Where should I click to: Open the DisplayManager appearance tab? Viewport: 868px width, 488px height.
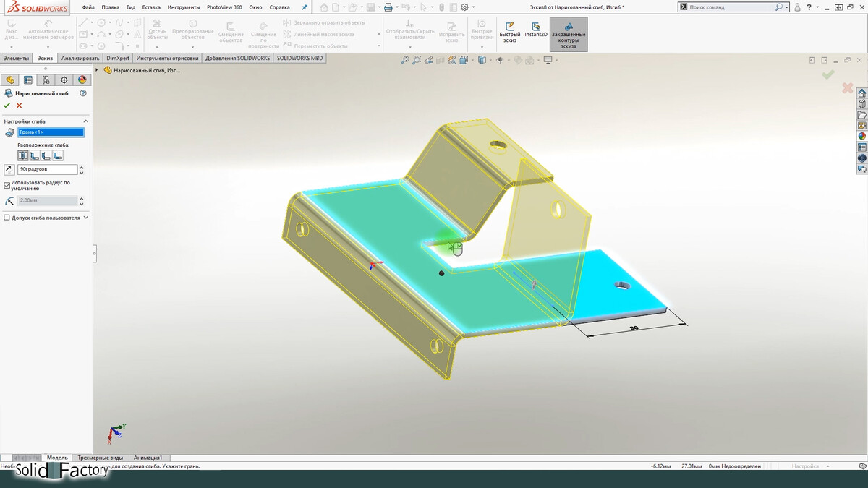[82, 80]
